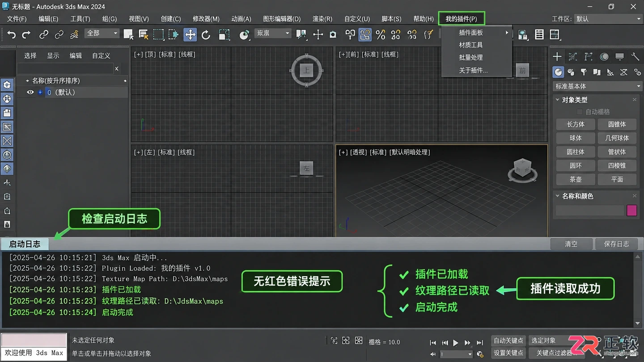644x362 pixels.
Task: Clear the scene explorer search with X
Action: click(117, 69)
